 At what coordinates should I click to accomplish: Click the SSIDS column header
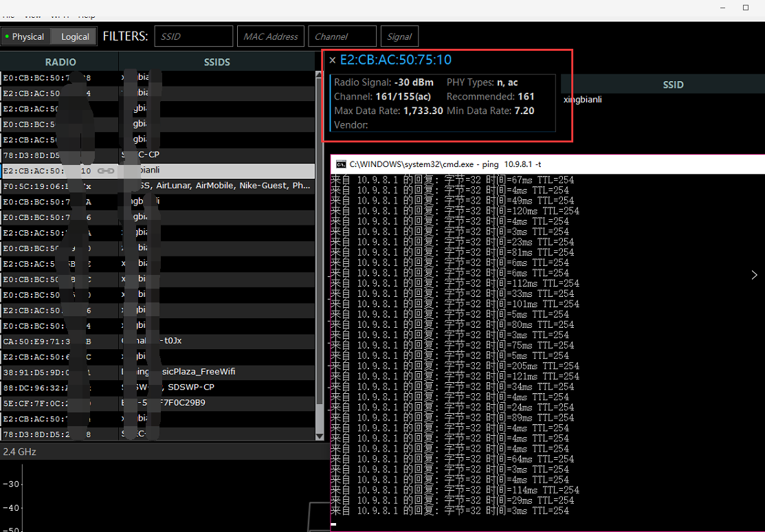[217, 61]
